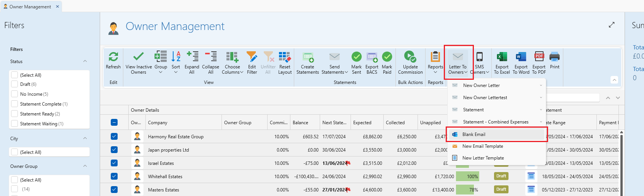Click Create Statements
The height and width of the screenshot is (196, 644).
click(308, 63)
